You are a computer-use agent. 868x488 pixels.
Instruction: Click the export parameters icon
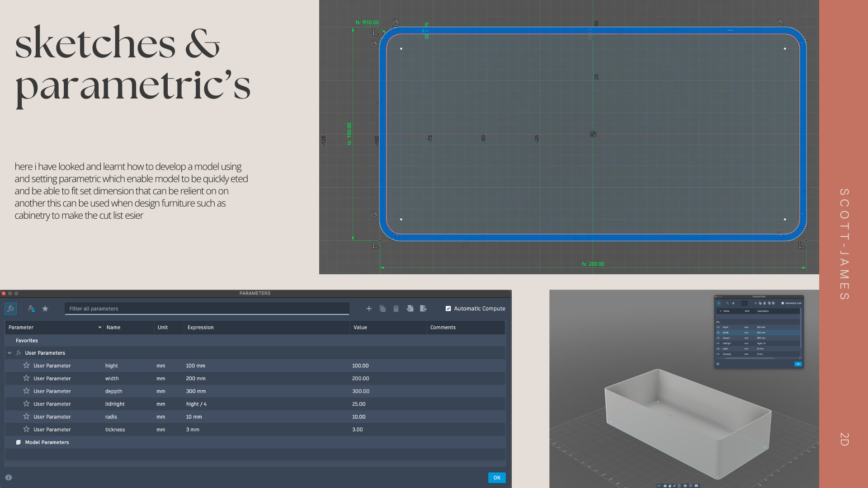click(x=423, y=309)
